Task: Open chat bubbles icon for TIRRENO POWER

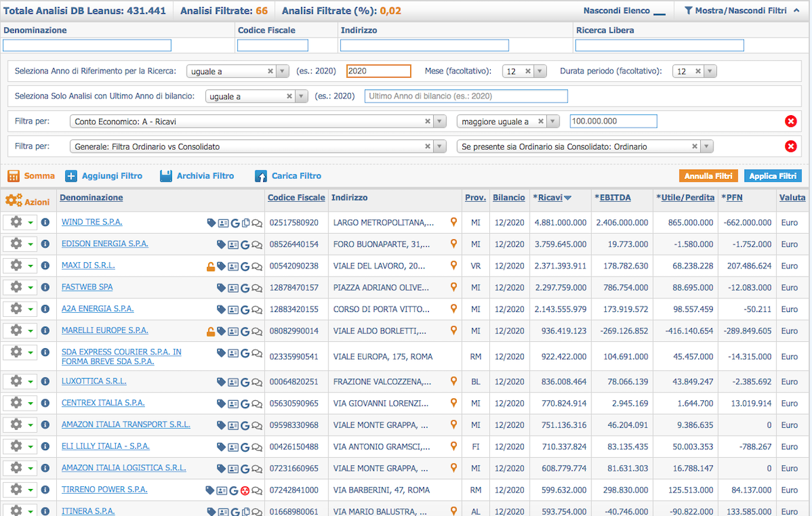Action: (257, 490)
